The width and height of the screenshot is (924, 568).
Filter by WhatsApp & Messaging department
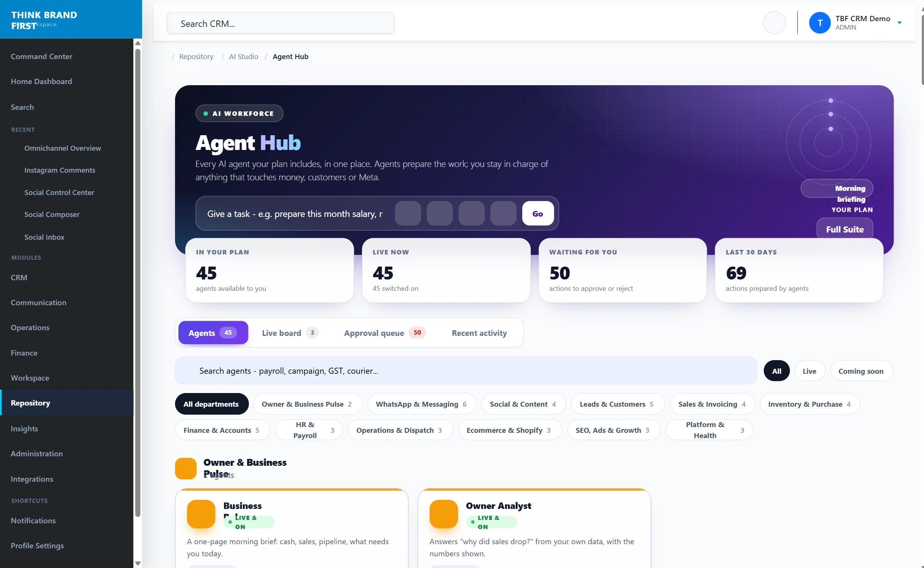(x=421, y=404)
